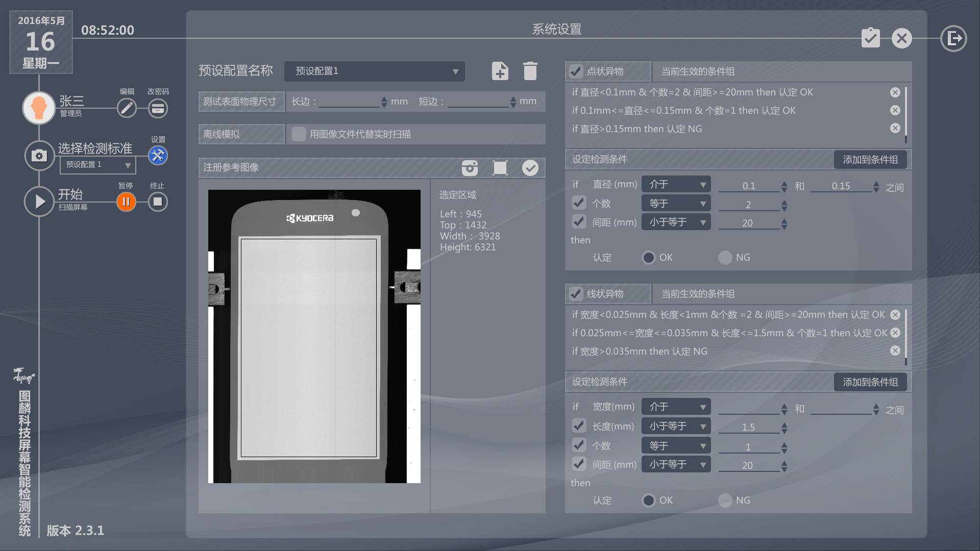Open point 间距 dropdown 小于等于
Image resolution: width=980 pixels, height=551 pixels.
[x=676, y=222]
